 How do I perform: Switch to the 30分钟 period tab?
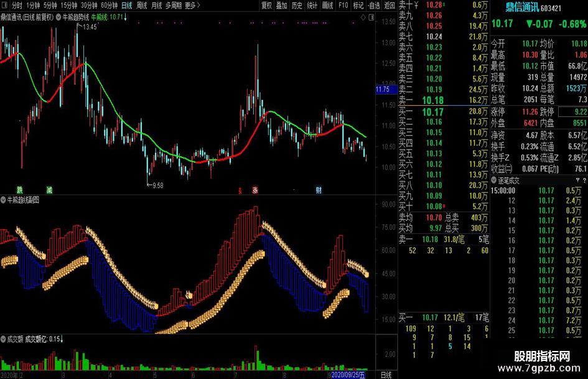pyautogui.click(x=89, y=5)
